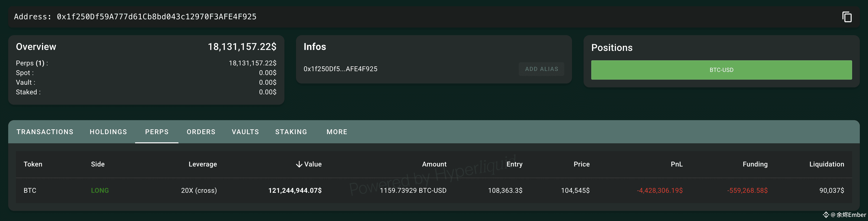Sort by Liquidation column header

(827, 164)
